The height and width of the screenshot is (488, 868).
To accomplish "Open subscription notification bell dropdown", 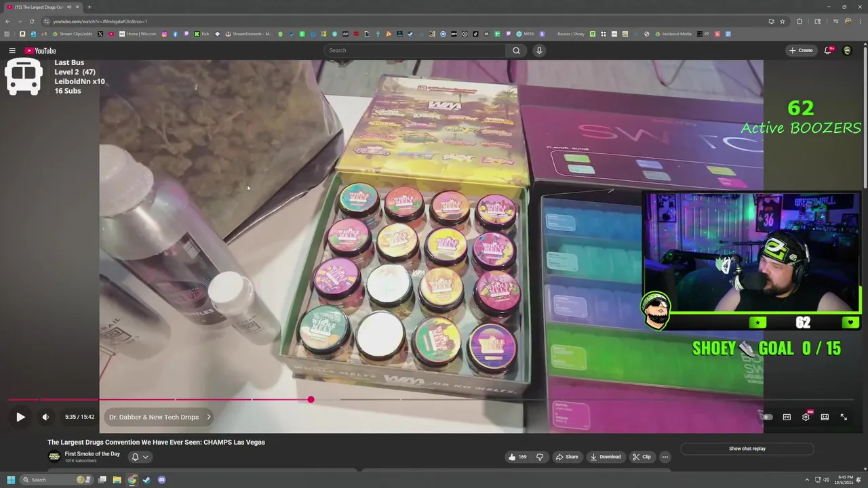I will [140, 457].
